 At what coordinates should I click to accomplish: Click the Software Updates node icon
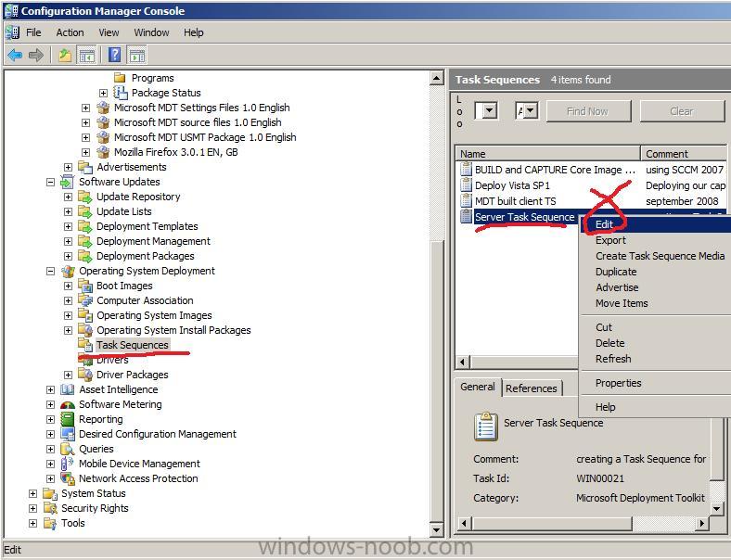pos(68,182)
